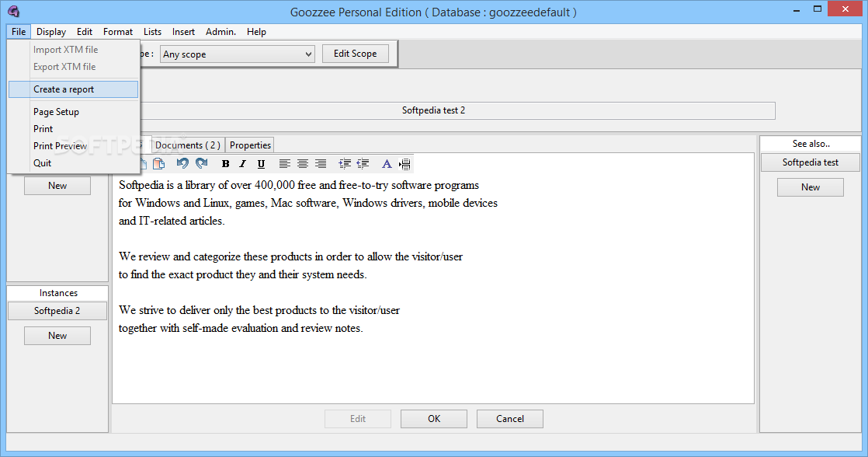The width and height of the screenshot is (868, 457).
Task: Switch to the Documents ( 2 ) tab
Action: 188,145
